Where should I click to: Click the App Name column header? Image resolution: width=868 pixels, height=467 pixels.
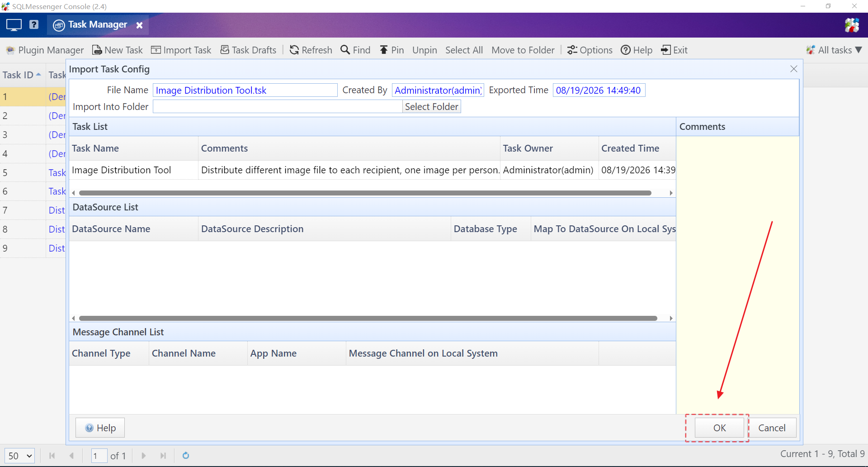point(297,353)
